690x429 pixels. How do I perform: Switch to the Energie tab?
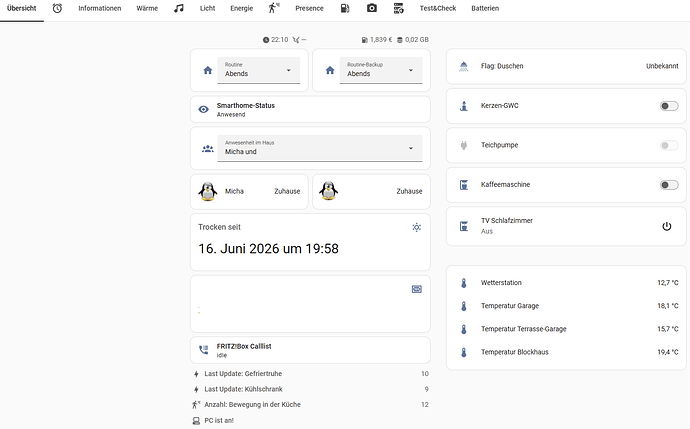(x=242, y=8)
